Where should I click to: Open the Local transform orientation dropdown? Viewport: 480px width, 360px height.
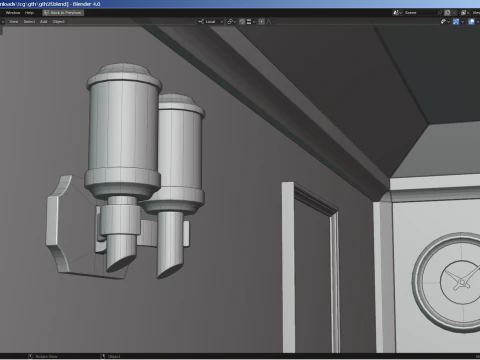(211, 22)
